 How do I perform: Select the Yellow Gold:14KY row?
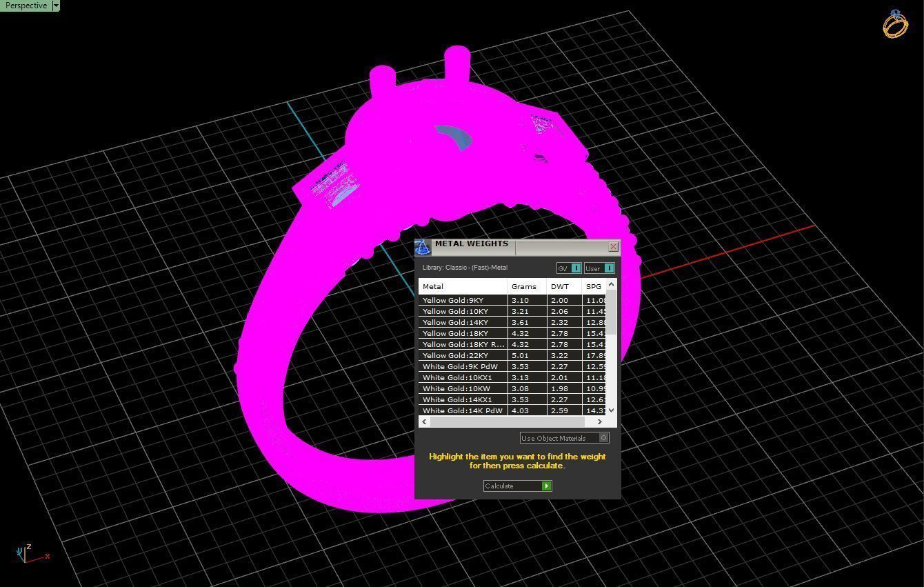[x=512, y=322]
